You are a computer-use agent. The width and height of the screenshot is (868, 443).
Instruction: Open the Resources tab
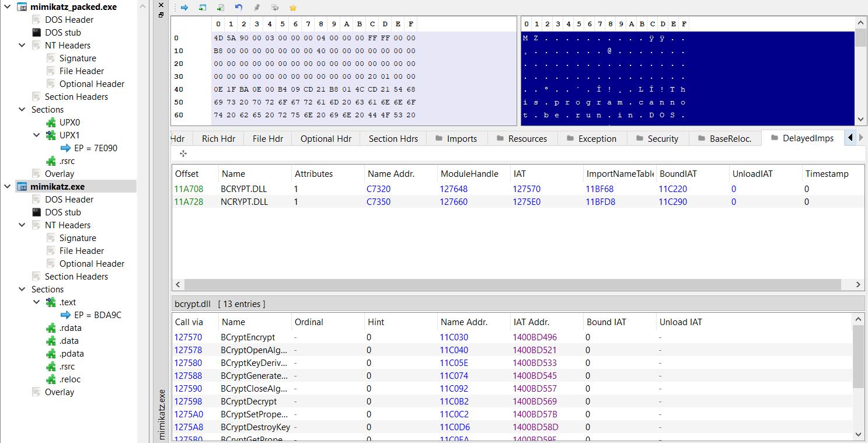[522, 138]
